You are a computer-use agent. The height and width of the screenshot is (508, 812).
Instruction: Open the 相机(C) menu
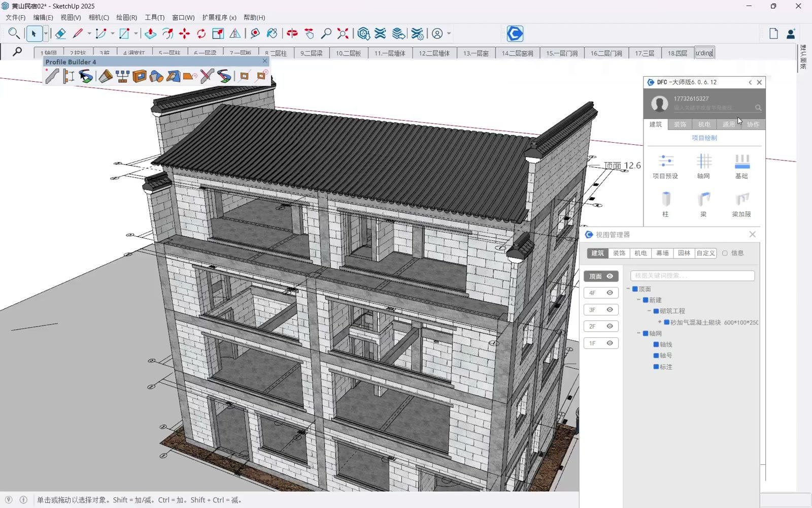(x=98, y=17)
